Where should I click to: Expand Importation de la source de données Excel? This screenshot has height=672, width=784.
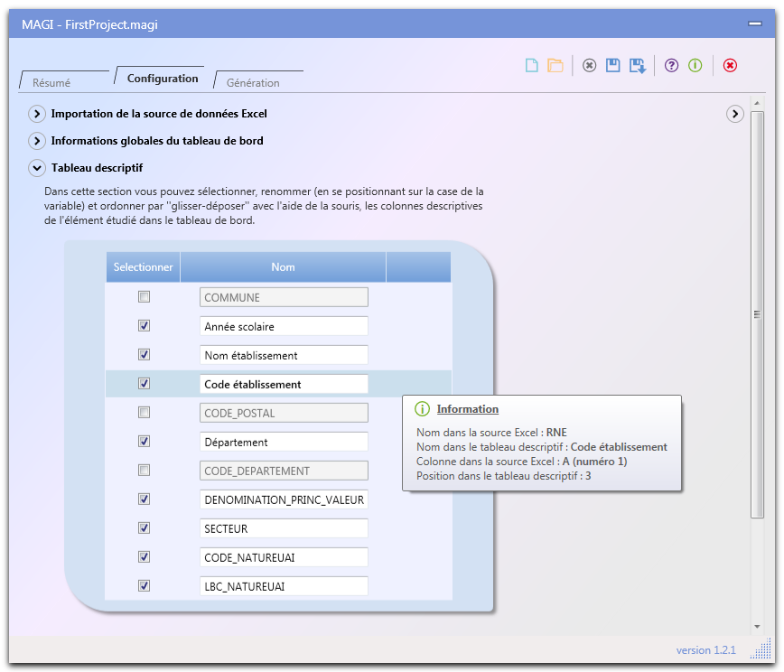coord(37,114)
